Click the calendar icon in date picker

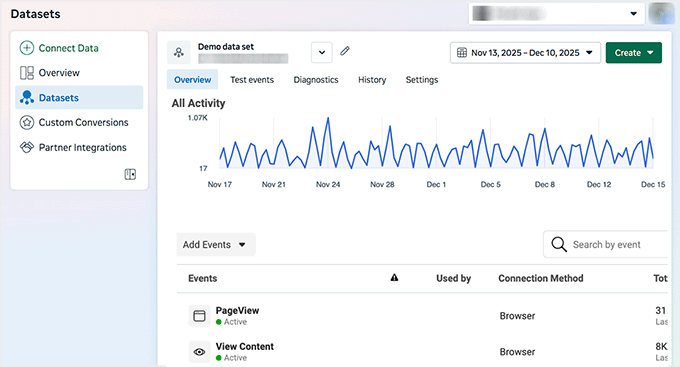tap(462, 53)
